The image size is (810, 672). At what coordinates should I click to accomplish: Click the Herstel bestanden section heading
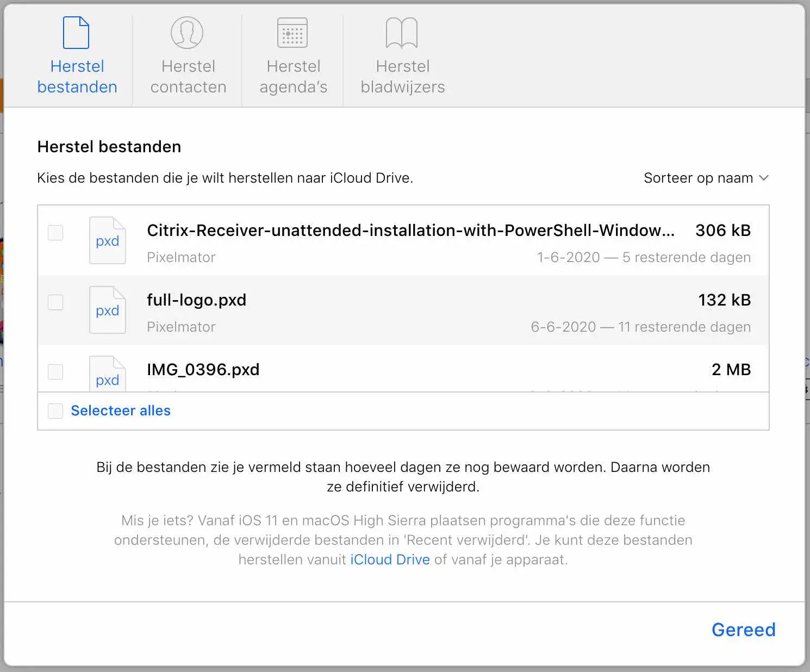point(109,147)
